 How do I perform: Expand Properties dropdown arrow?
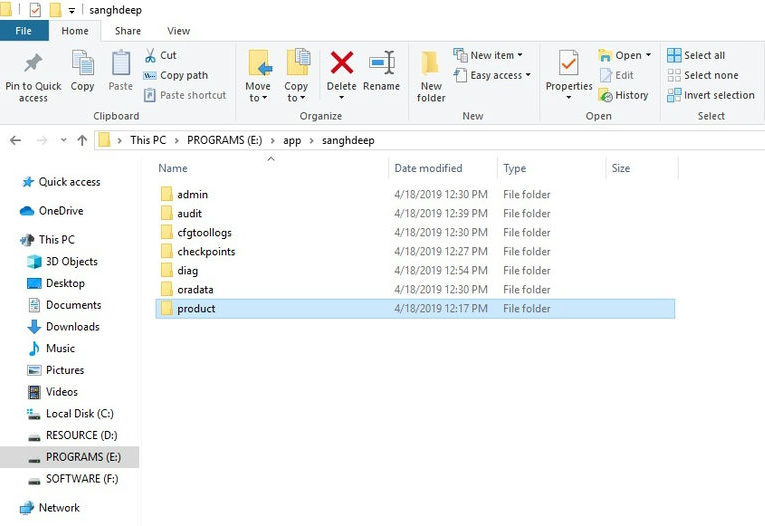coord(569,98)
